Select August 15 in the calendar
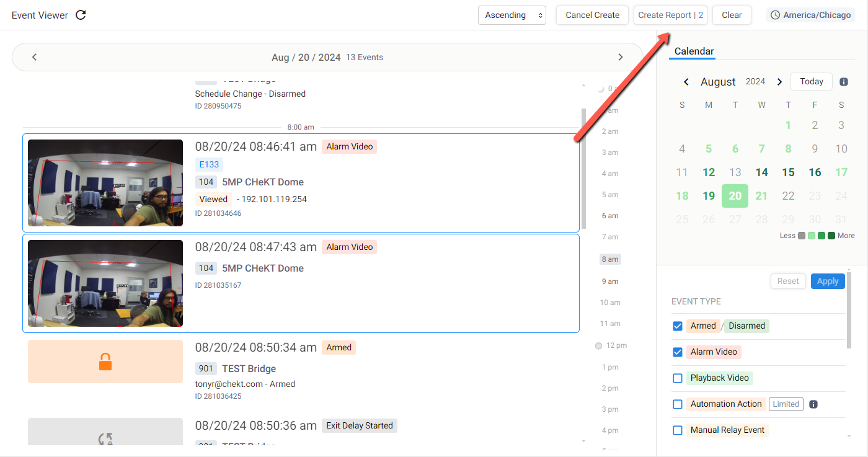Viewport: 868px width, 457px height. click(x=788, y=172)
